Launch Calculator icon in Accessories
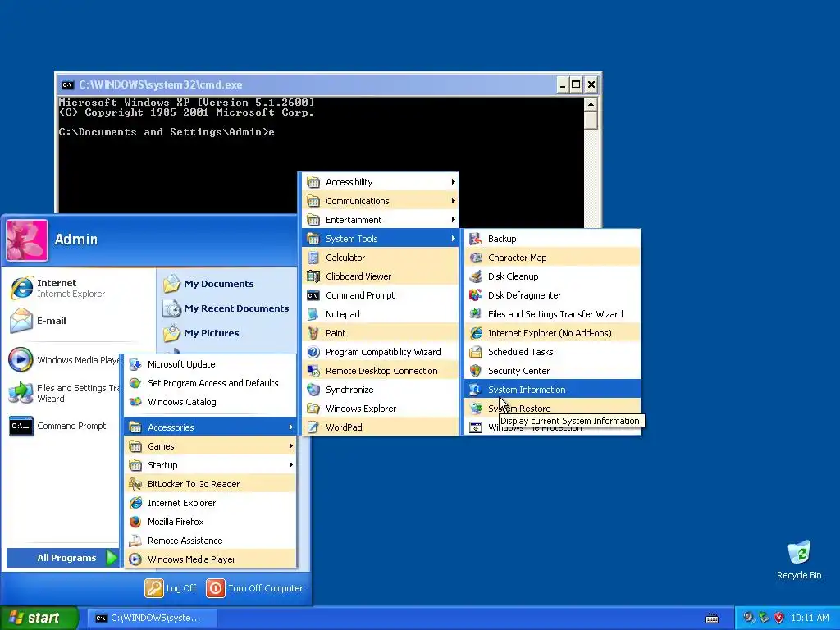Image resolution: width=840 pixels, height=630 pixels. (x=313, y=258)
